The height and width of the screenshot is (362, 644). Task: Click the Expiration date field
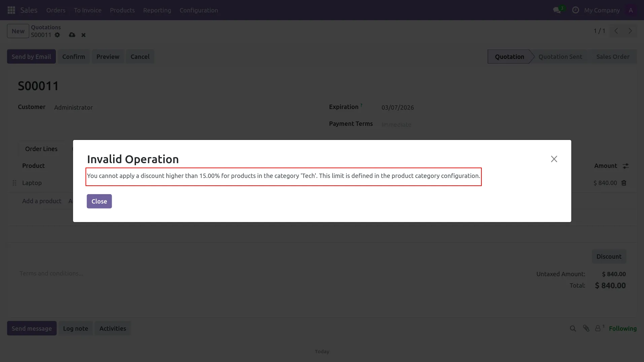click(398, 107)
